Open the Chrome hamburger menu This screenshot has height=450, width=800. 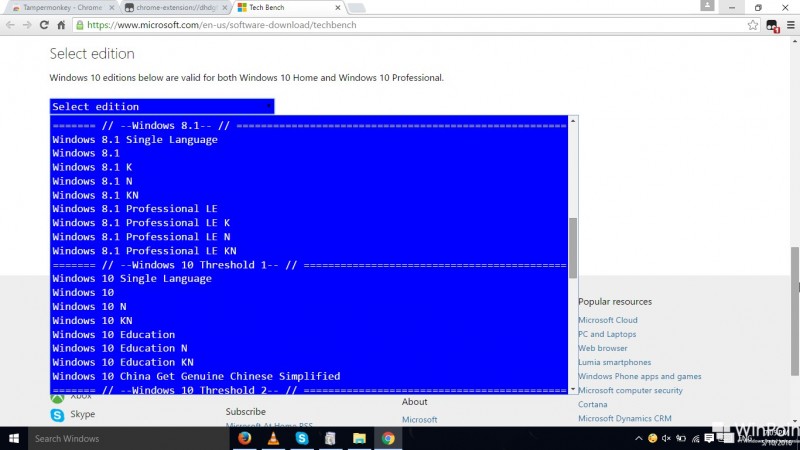click(791, 25)
